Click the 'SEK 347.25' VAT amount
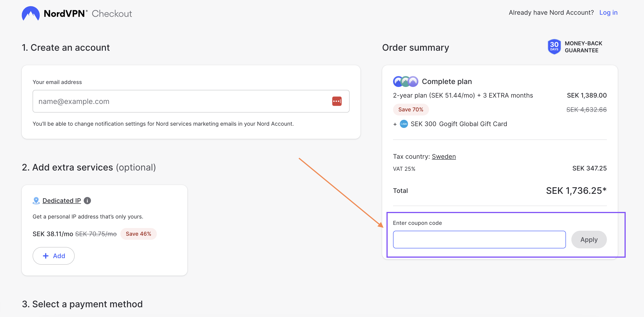This screenshot has height=317, width=644. (x=589, y=168)
